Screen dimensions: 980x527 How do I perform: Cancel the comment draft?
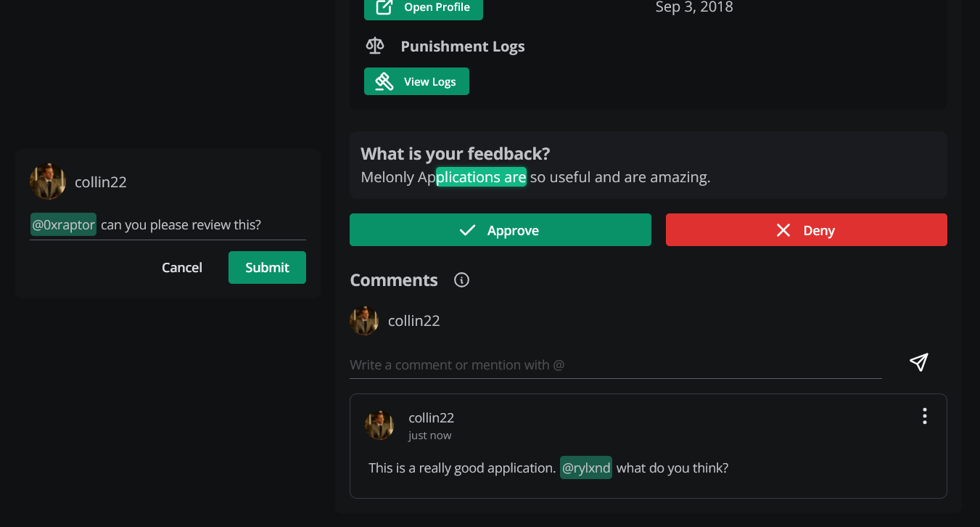click(182, 267)
